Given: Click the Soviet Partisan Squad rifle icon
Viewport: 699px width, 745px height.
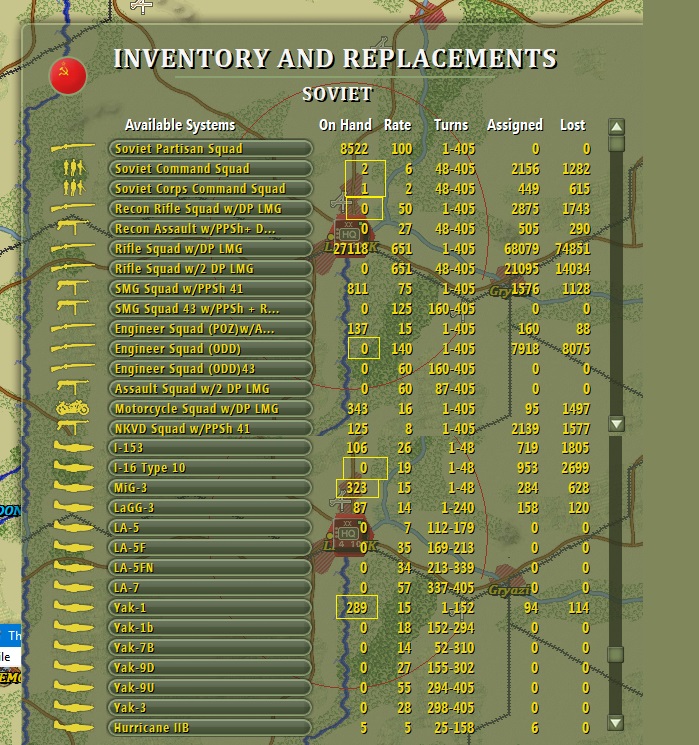Looking at the screenshot, I should pyautogui.click(x=73, y=148).
